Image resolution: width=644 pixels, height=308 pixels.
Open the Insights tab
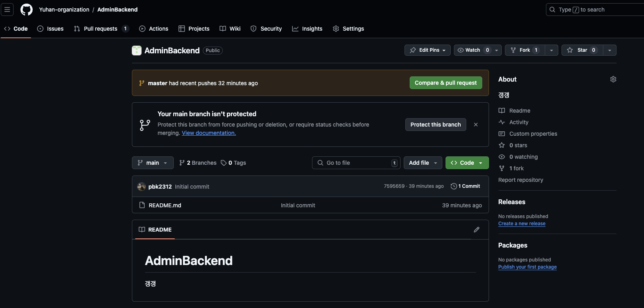(307, 29)
